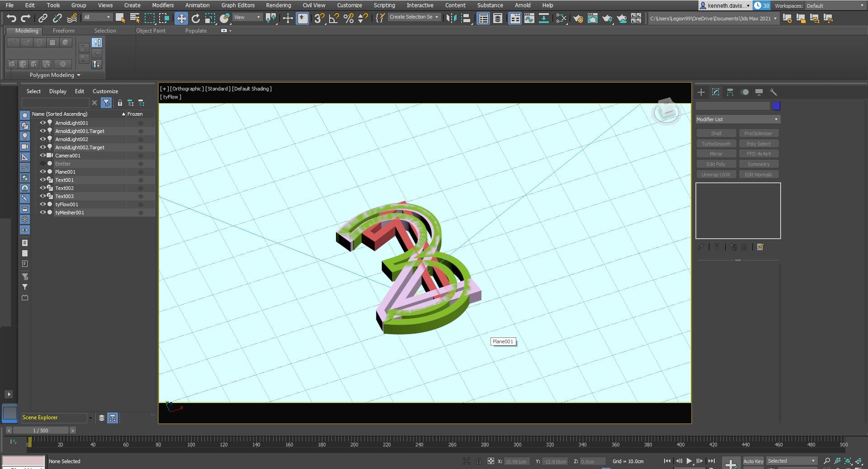Open the Hierarchy command panel

pos(730,92)
